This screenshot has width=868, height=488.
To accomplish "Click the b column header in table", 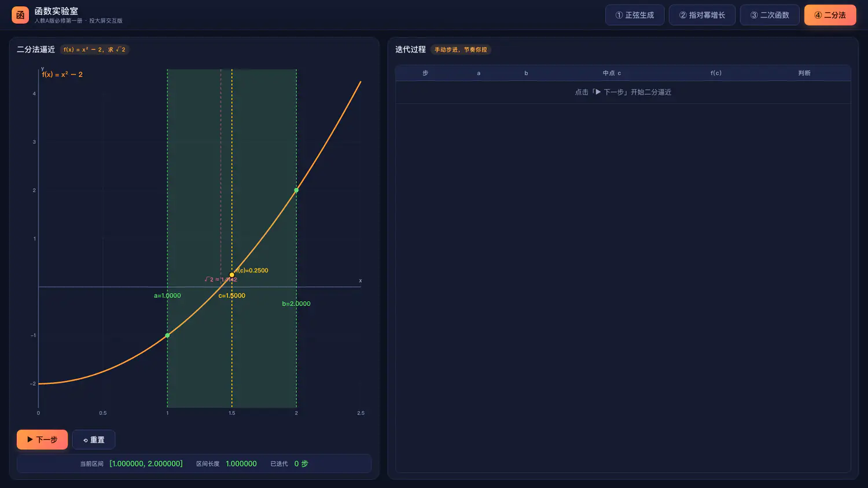I will (526, 73).
